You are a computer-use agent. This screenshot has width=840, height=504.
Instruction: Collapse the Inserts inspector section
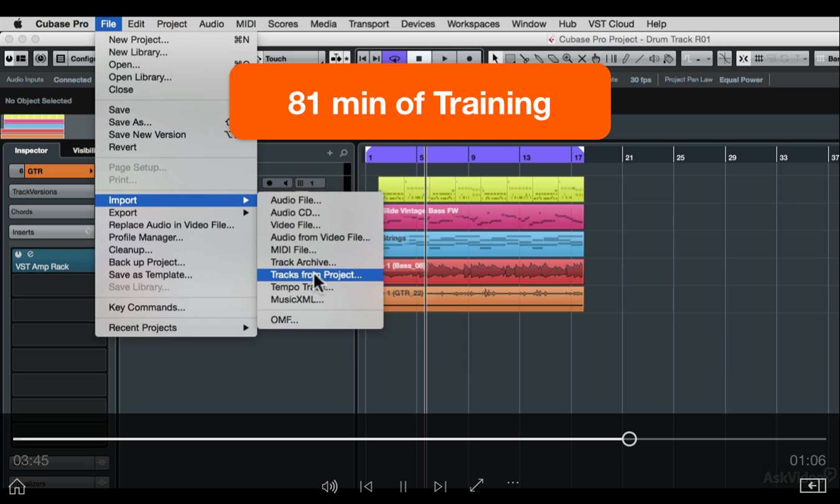click(52, 231)
